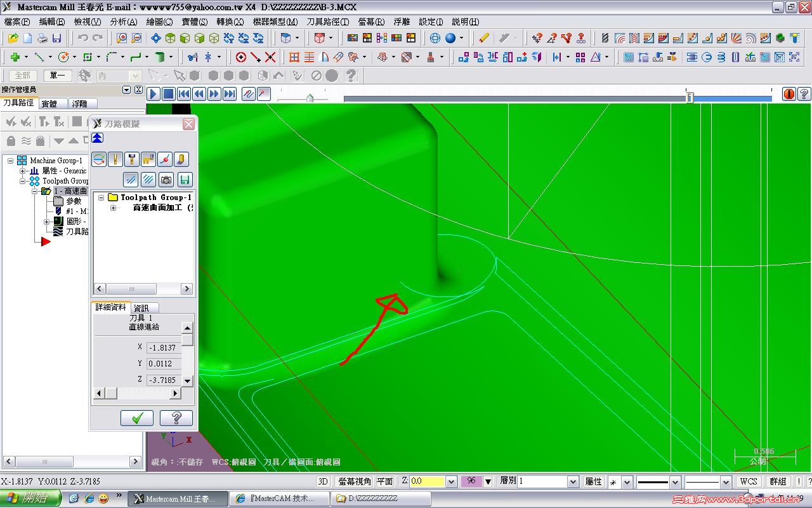This screenshot has height=508, width=812.
Task: Click the camera snapshot icon in backplot dialog
Action: point(166,180)
